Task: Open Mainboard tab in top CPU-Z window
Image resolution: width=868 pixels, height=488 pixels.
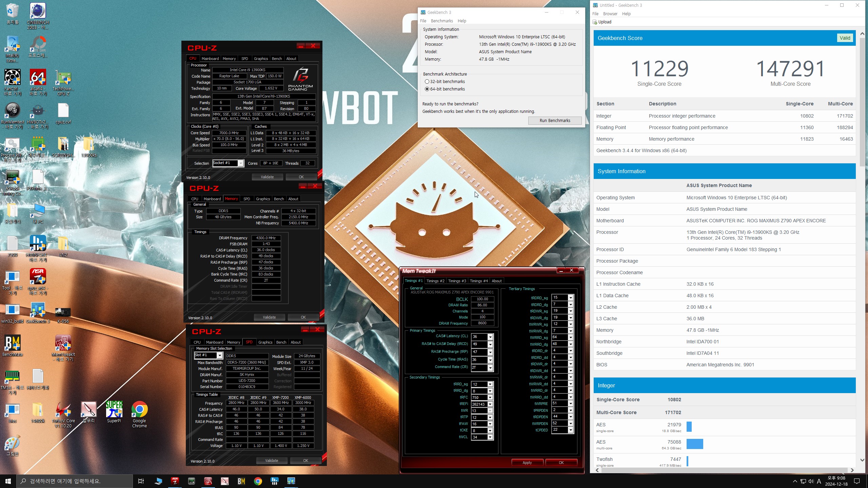Action: click(x=210, y=58)
